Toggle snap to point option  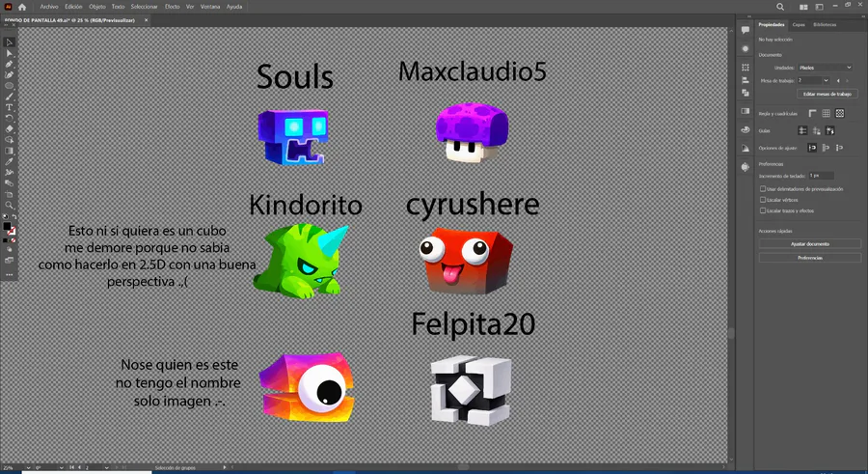pyautogui.click(x=812, y=148)
